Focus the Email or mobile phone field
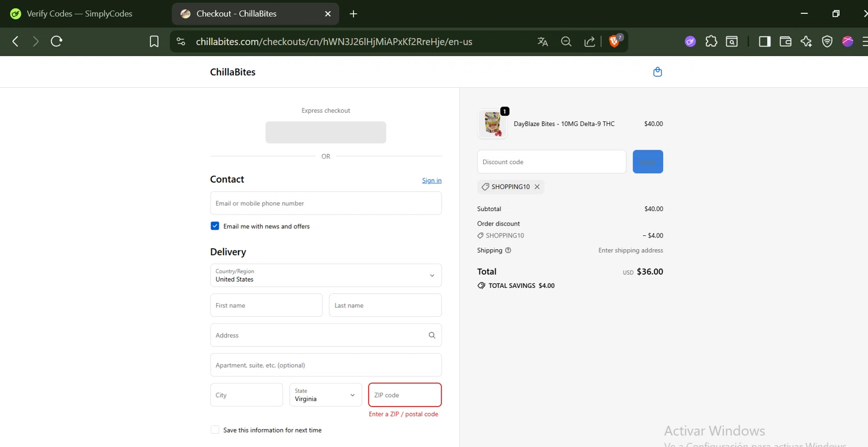The width and height of the screenshot is (868, 447). [326, 204]
